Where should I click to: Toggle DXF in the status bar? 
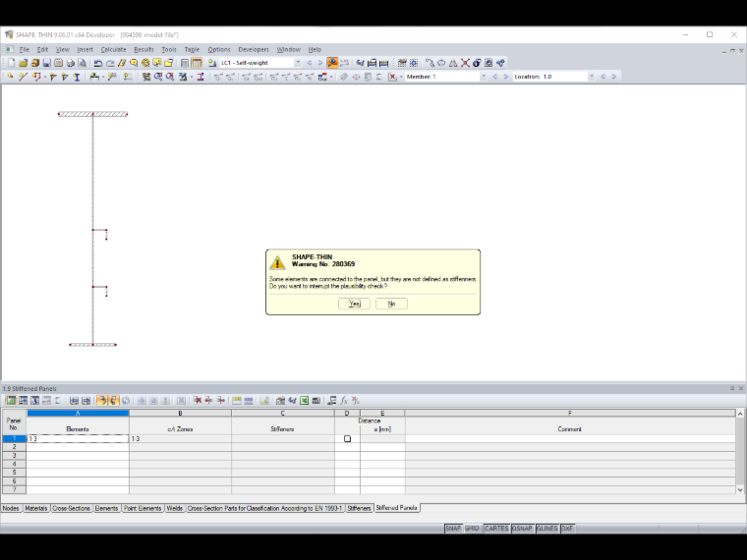tap(567, 529)
